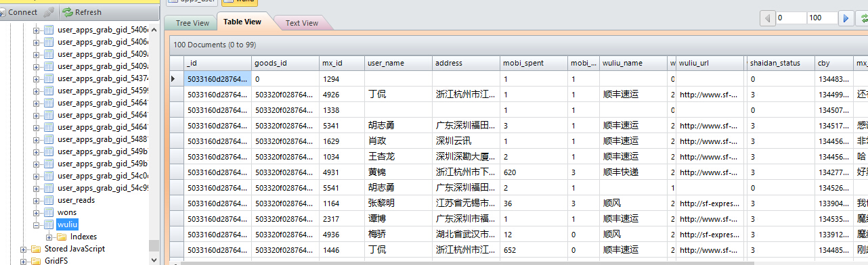The image size is (868, 265).
Task: Switch to the Text View tab
Action: [302, 23]
